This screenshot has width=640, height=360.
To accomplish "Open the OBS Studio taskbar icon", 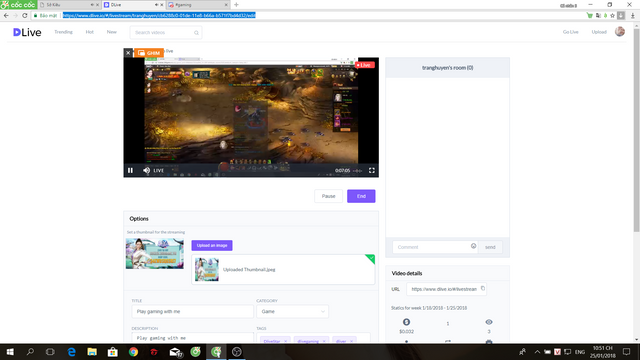I will pos(237,352).
